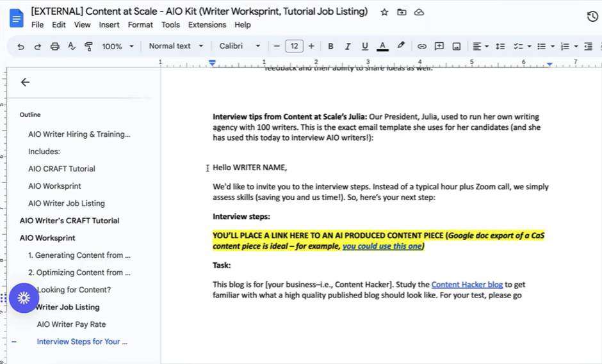Select the paint format roller icon

coord(88,47)
